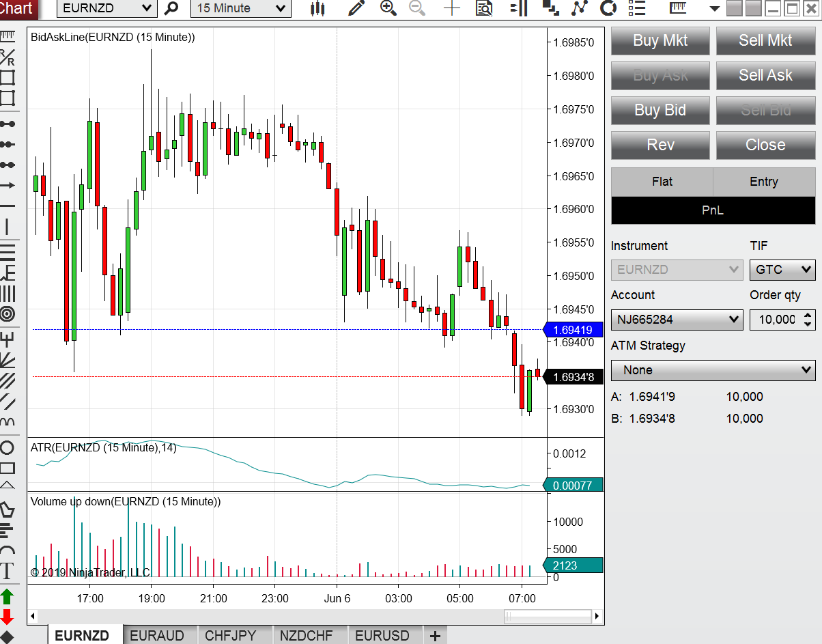Enable the crosshair cursor icon

pyautogui.click(x=452, y=8)
